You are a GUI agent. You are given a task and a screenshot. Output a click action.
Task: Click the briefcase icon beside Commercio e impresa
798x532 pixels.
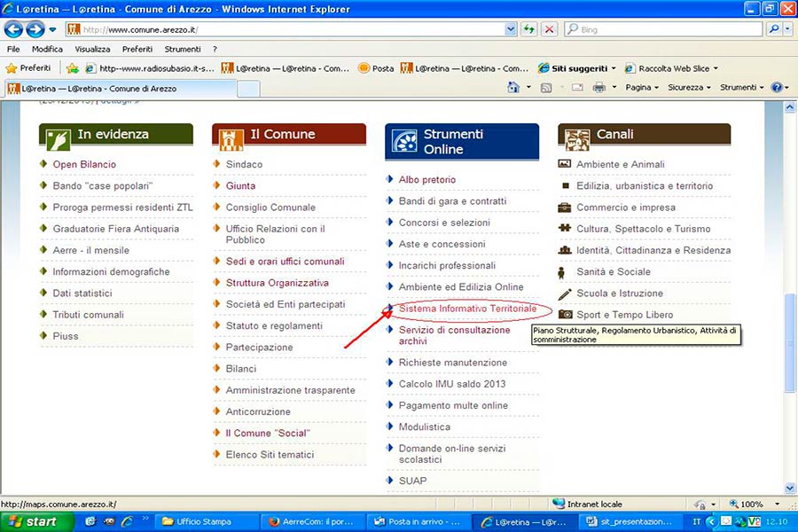[x=565, y=207]
